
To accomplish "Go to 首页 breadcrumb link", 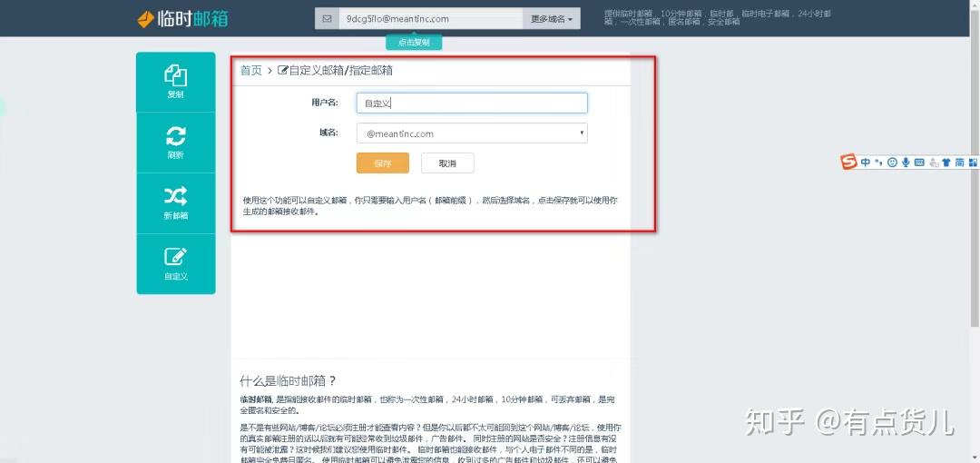I will tap(251, 71).
